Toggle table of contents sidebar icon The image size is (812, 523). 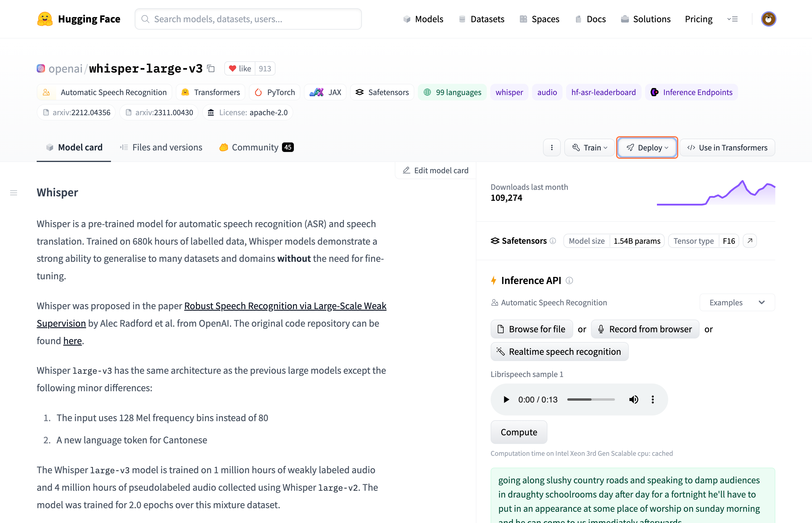(x=14, y=193)
